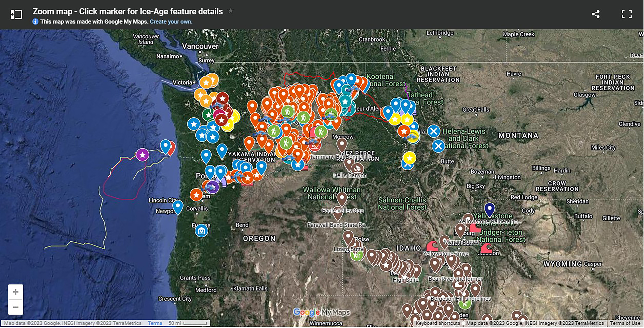Zoom in with the plus button
Viewport: 644px width, 328px height.
tap(15, 292)
